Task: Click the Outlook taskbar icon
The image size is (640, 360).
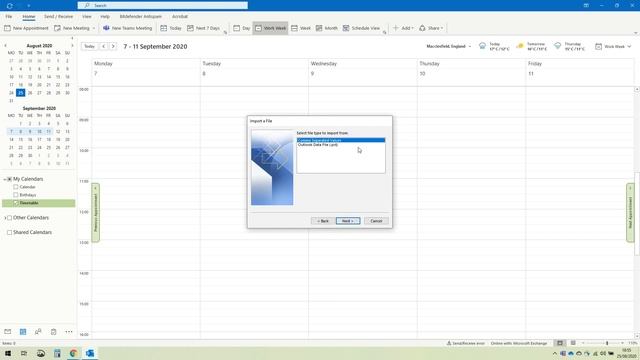Action: pyautogui.click(x=90, y=353)
